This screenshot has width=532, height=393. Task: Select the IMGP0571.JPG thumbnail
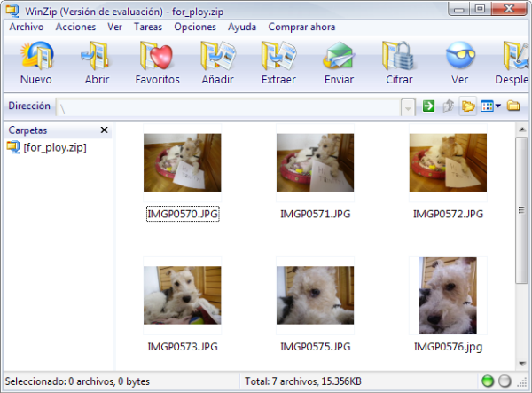click(315, 163)
